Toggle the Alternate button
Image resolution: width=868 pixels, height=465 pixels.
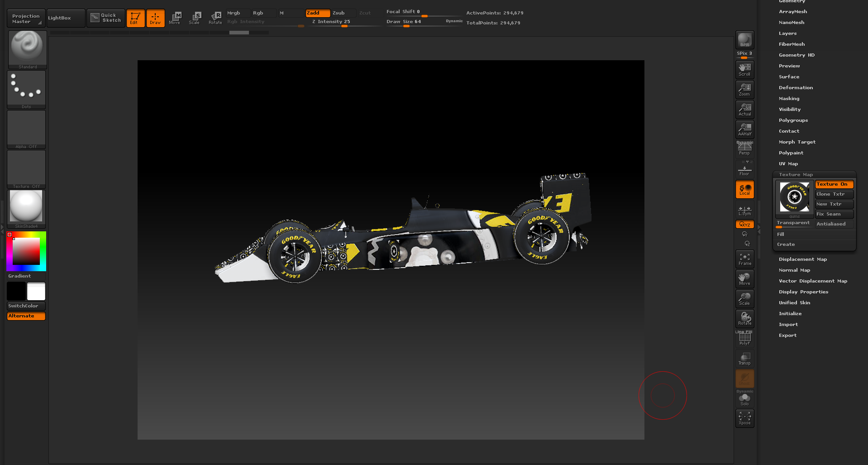click(26, 316)
